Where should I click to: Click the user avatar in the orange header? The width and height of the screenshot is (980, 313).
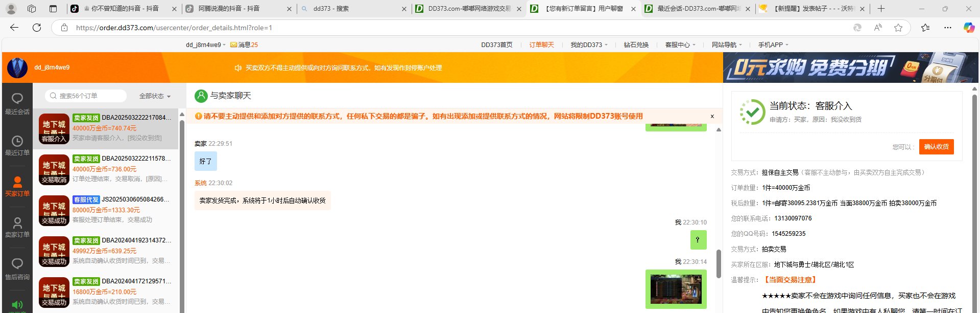(17, 68)
